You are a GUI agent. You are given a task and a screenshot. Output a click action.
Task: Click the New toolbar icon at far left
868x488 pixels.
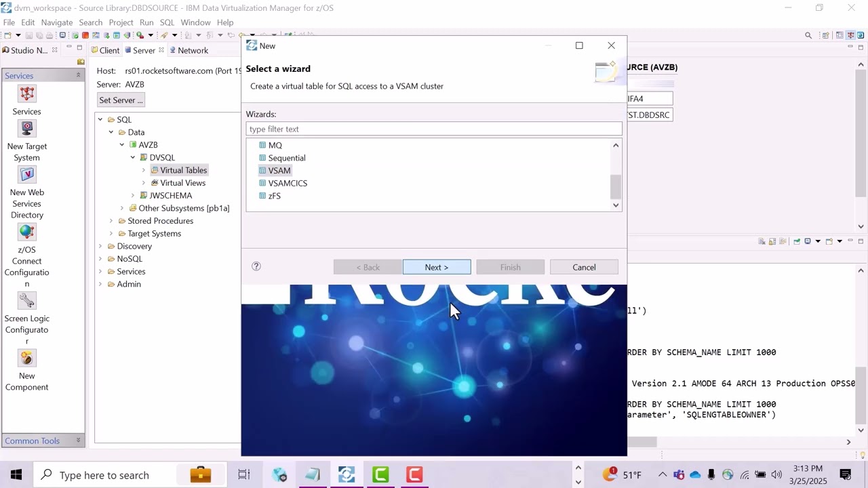(7, 35)
